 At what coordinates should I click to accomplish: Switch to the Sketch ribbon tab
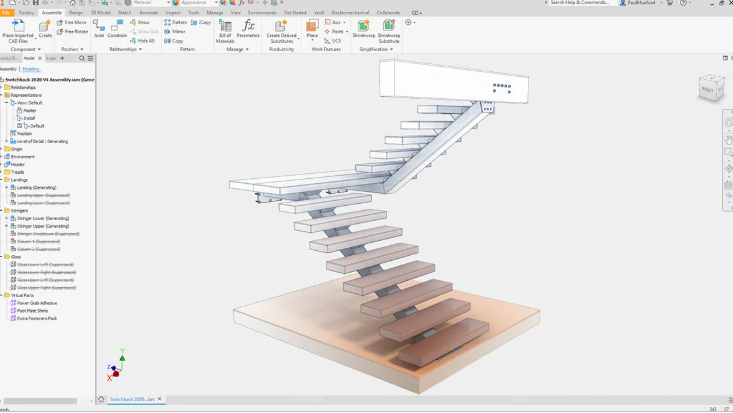click(125, 13)
